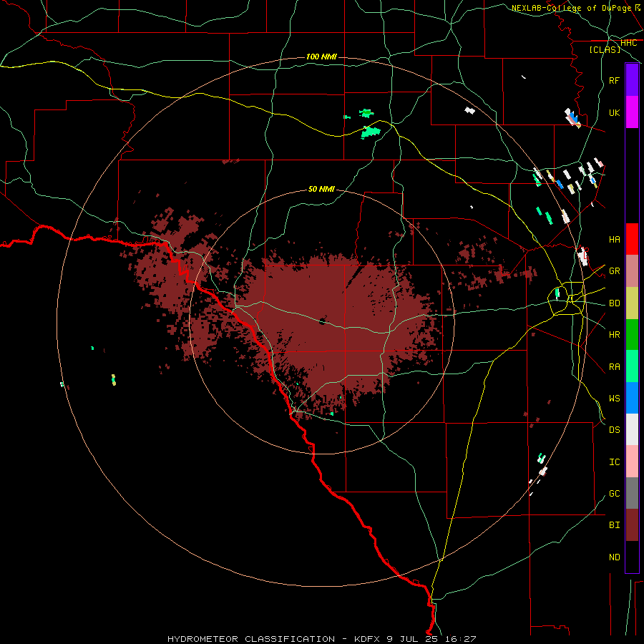Screen dimensions: 644x644
Task: Click the 'GR' legend label
Action: [x=615, y=271]
